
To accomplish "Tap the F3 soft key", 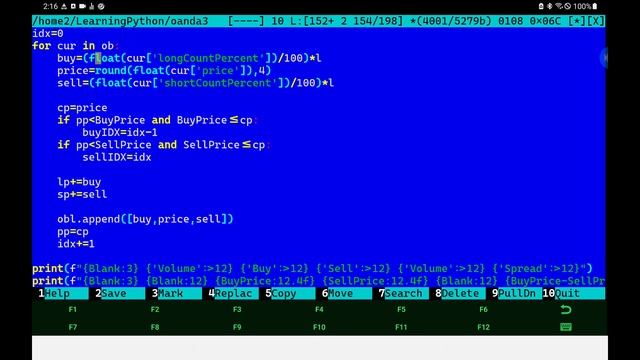I will (237, 309).
